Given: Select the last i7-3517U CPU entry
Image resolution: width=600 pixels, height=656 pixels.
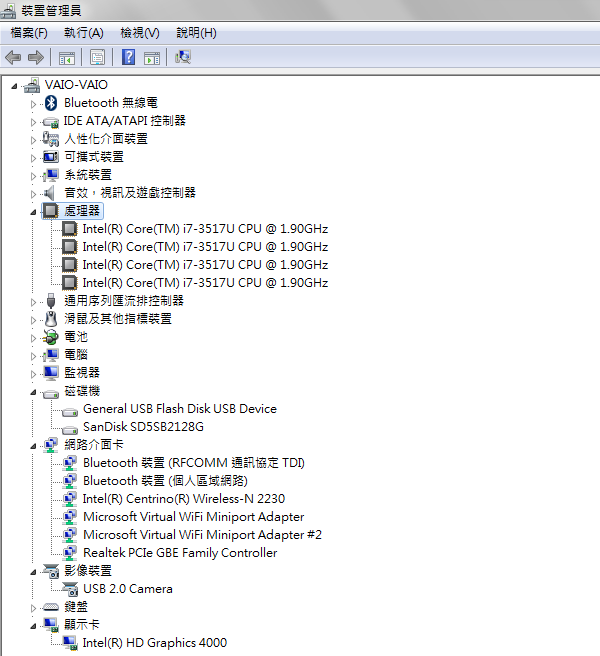Looking at the screenshot, I should [205, 283].
